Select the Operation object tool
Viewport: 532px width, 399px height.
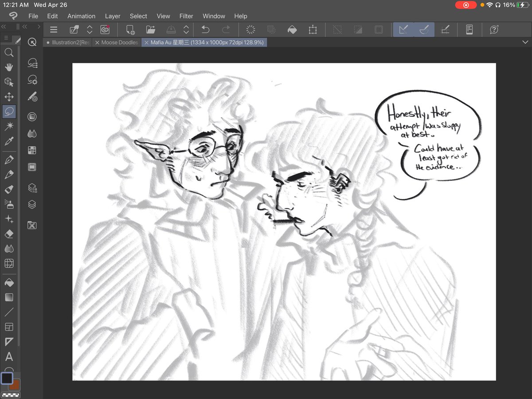pyautogui.click(x=9, y=82)
